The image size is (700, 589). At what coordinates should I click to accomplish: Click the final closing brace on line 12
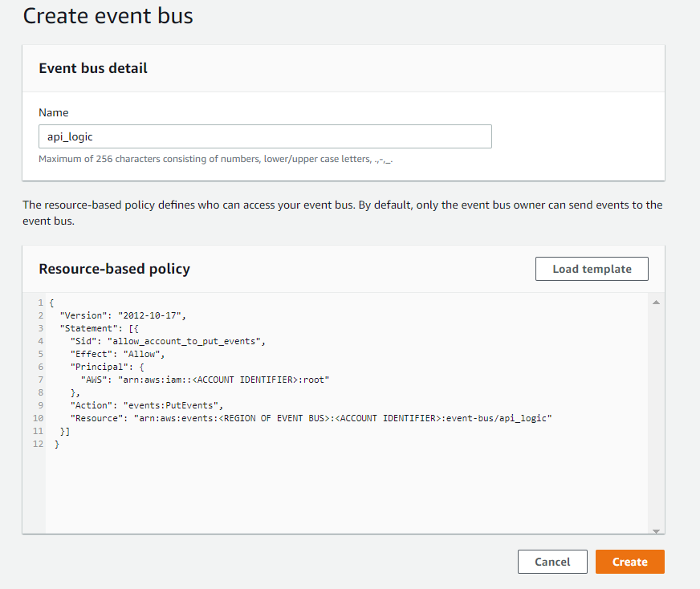57,444
